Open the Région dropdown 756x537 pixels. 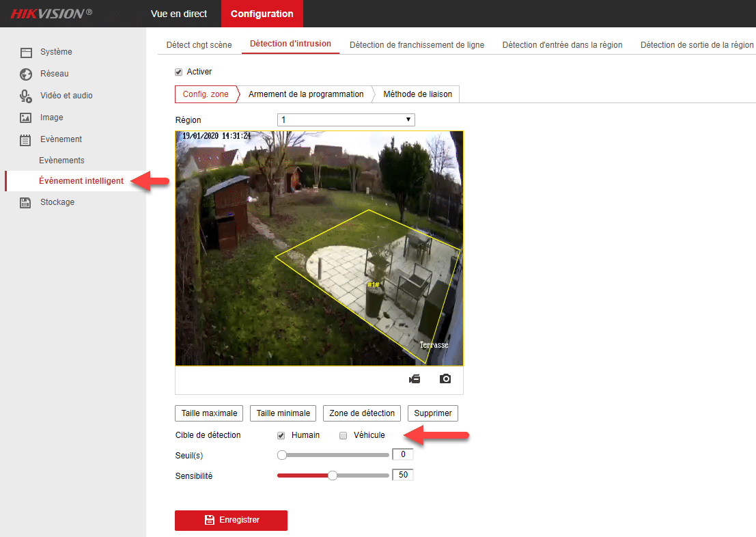coord(346,120)
